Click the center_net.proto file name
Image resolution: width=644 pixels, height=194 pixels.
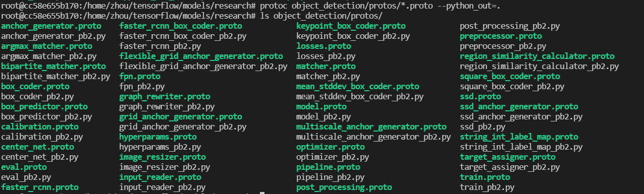click(37, 147)
